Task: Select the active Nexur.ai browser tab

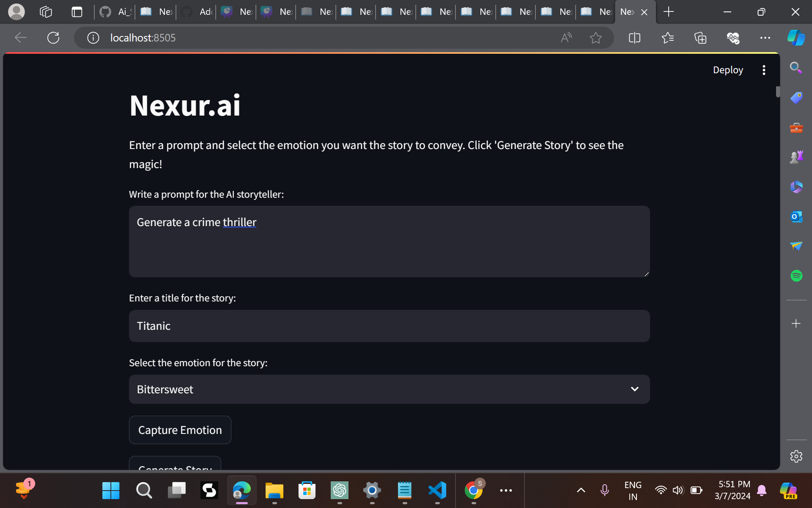Action: click(x=628, y=12)
